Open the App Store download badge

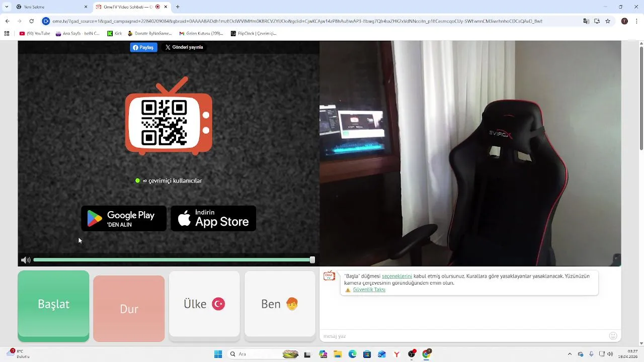tap(213, 219)
